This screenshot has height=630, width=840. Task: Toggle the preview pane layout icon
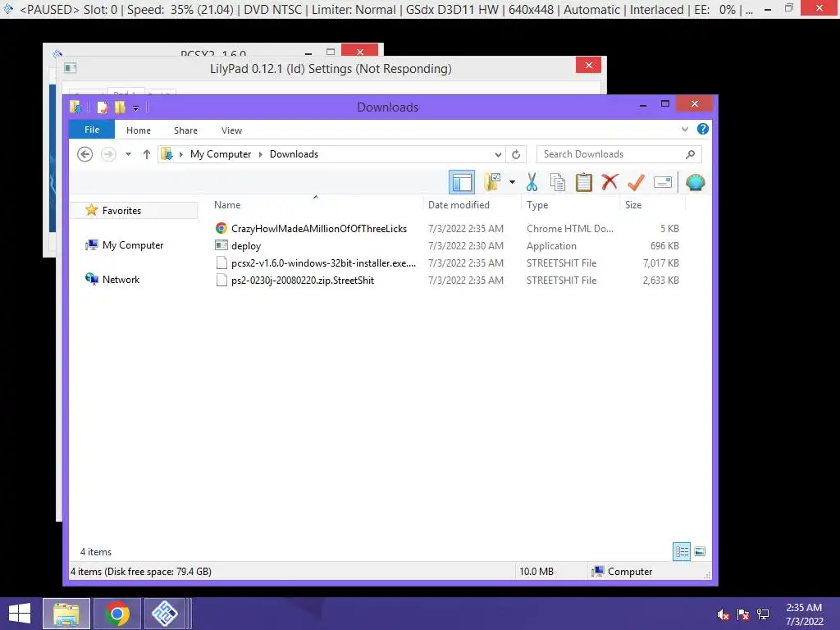(x=461, y=182)
